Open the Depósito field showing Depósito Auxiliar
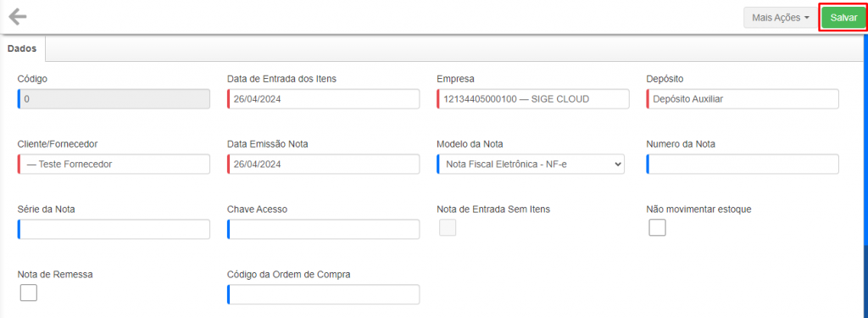Image resolution: width=868 pixels, height=318 pixels. (743, 99)
